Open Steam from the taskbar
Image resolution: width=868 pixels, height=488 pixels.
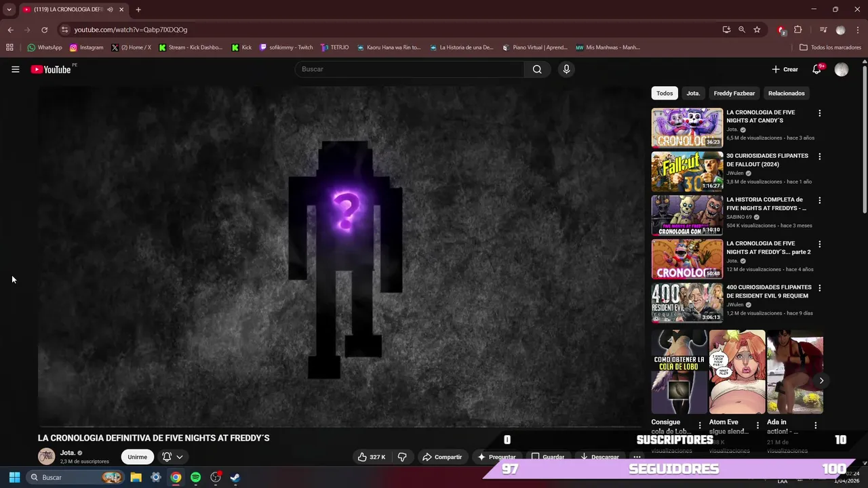(235, 477)
